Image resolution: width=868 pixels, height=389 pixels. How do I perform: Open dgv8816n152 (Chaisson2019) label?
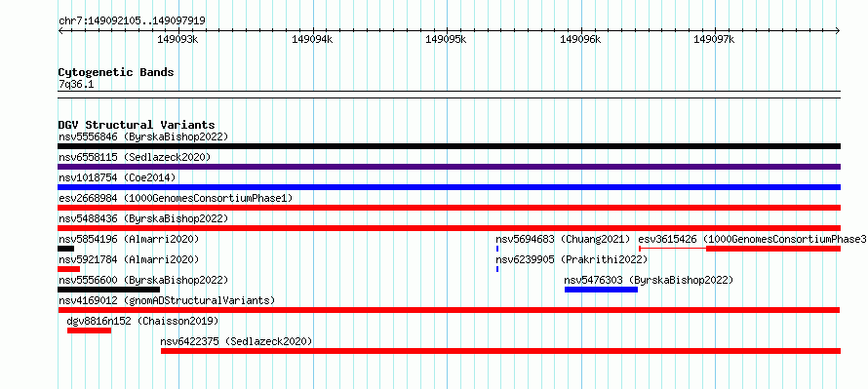142,321
